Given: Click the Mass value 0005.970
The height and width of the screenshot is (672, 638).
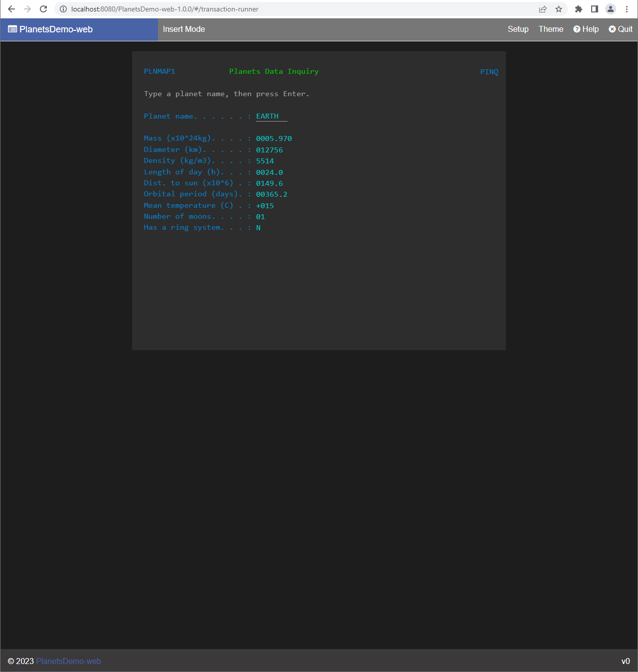Looking at the screenshot, I should point(274,138).
